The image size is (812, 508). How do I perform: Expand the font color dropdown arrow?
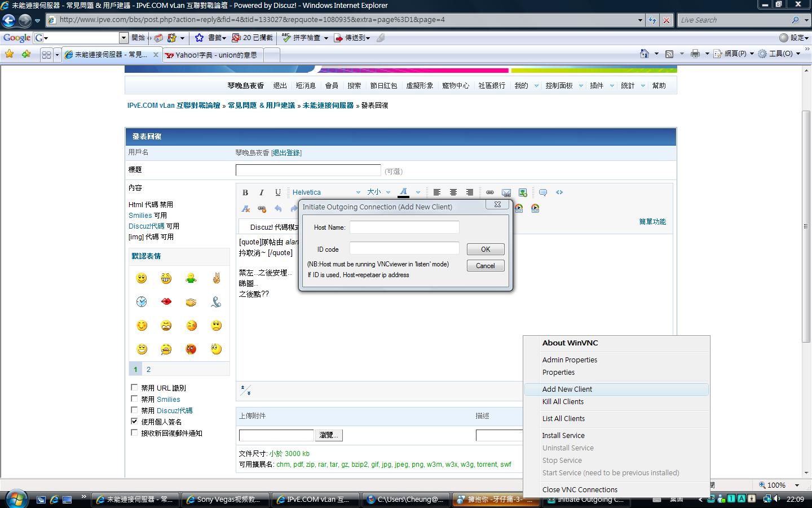point(418,192)
